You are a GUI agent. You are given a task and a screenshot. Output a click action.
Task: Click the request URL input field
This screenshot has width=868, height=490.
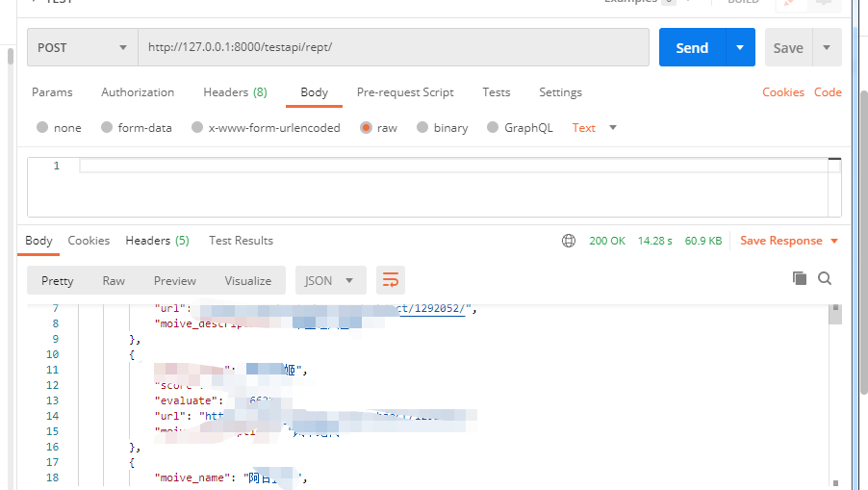[394, 47]
